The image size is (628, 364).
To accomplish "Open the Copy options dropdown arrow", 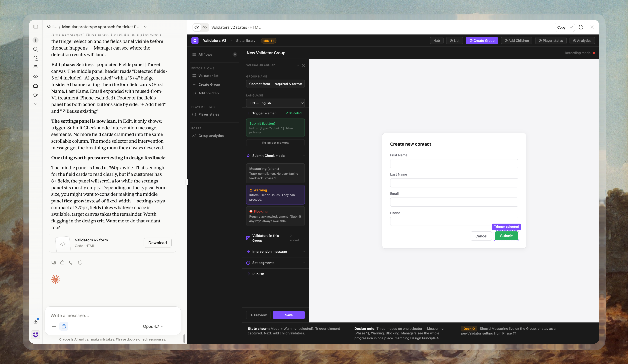I will pos(571,27).
